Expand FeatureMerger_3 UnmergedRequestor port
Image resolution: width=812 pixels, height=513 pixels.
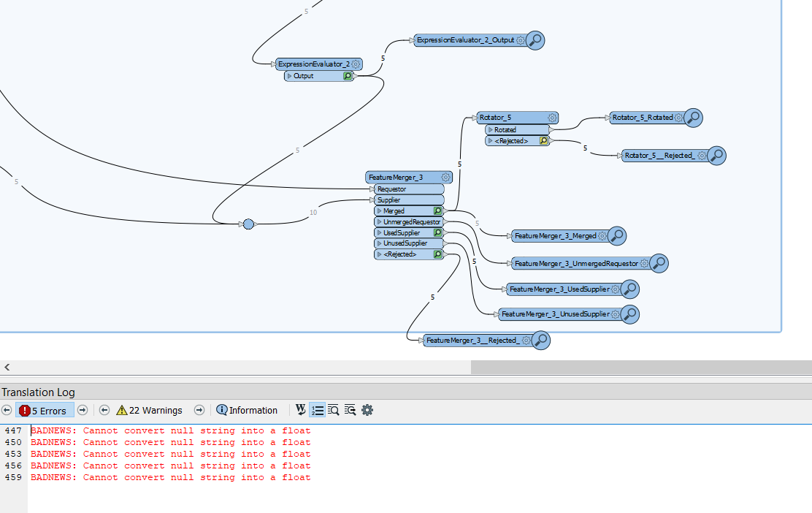pos(379,221)
